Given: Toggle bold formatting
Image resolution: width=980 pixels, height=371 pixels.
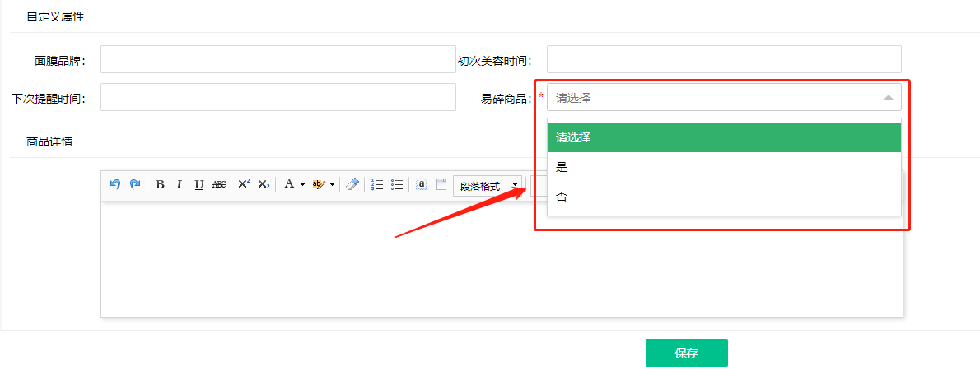Looking at the screenshot, I should coord(160,184).
